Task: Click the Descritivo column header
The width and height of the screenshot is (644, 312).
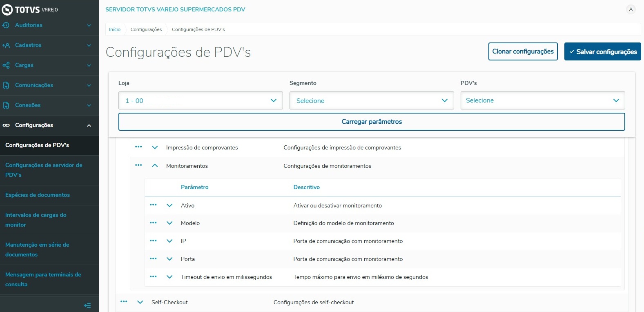Action: (x=307, y=187)
